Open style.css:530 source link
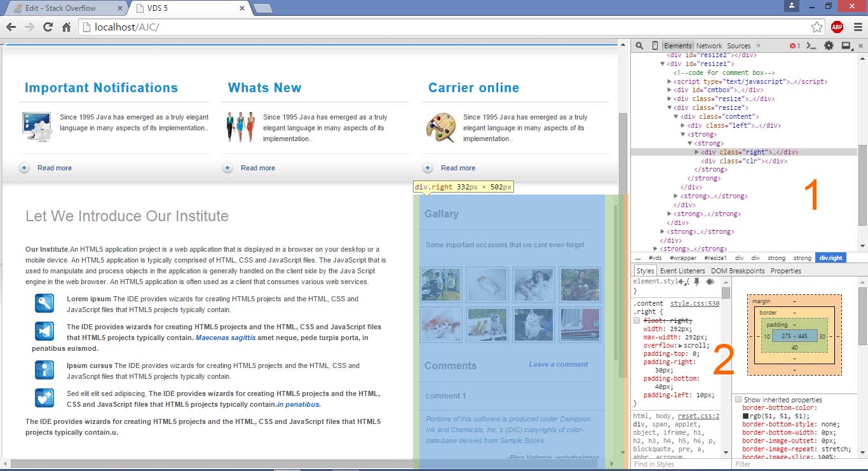Viewport: 868px width, 471px height. (x=695, y=304)
